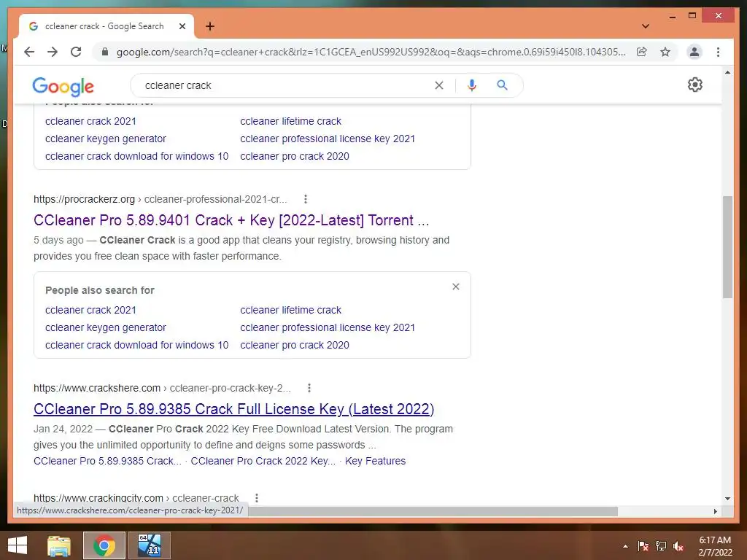
Task: Click the page scroll-up arrow
Action: [727, 72]
